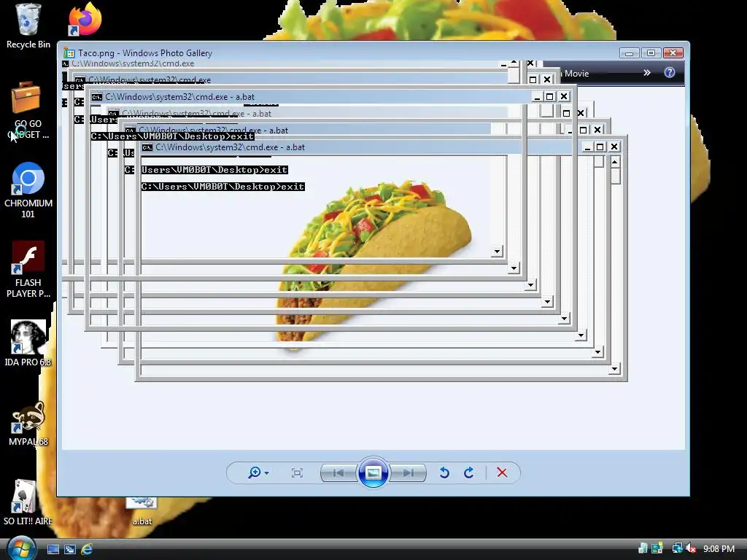
Task: Click the muted volume tray icon
Action: [x=691, y=548]
